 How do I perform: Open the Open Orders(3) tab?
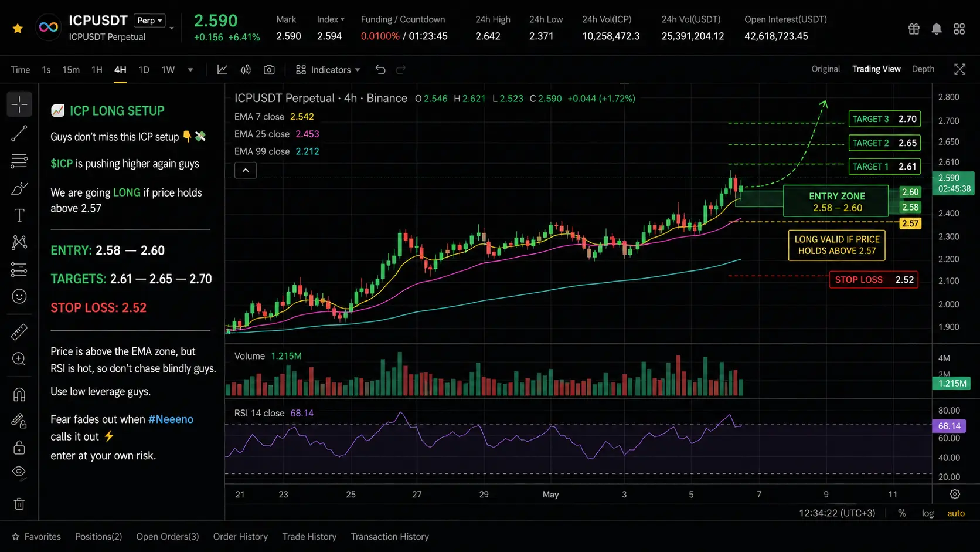168,537
